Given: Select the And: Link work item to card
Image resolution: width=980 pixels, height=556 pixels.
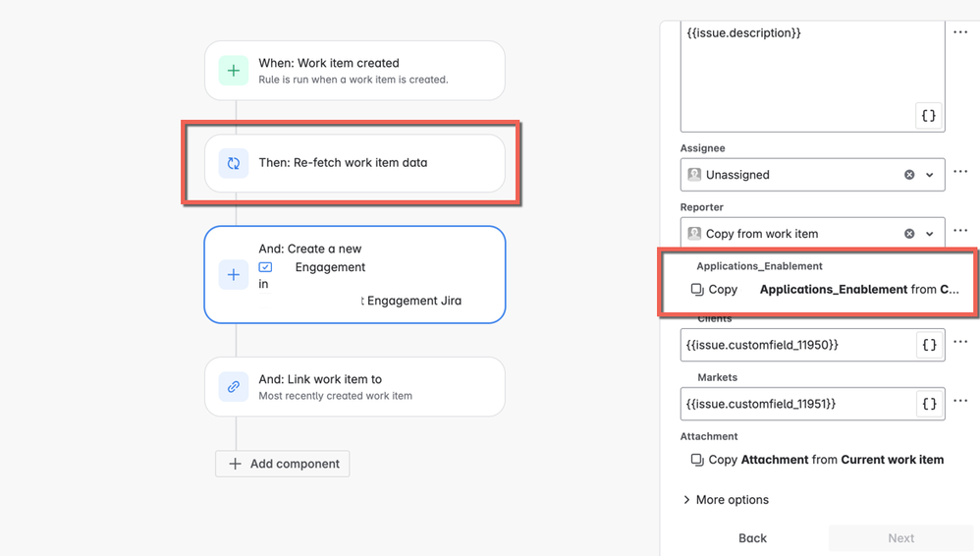Looking at the screenshot, I should 355,386.
